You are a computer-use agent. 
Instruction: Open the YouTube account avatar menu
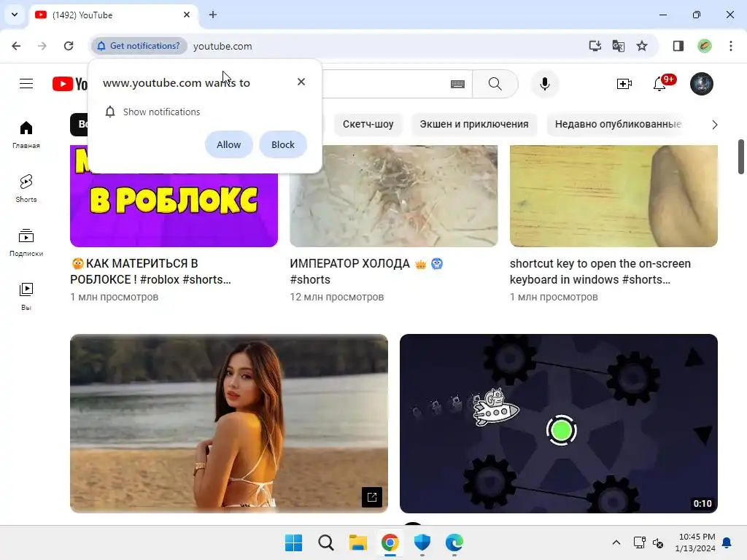pos(702,84)
